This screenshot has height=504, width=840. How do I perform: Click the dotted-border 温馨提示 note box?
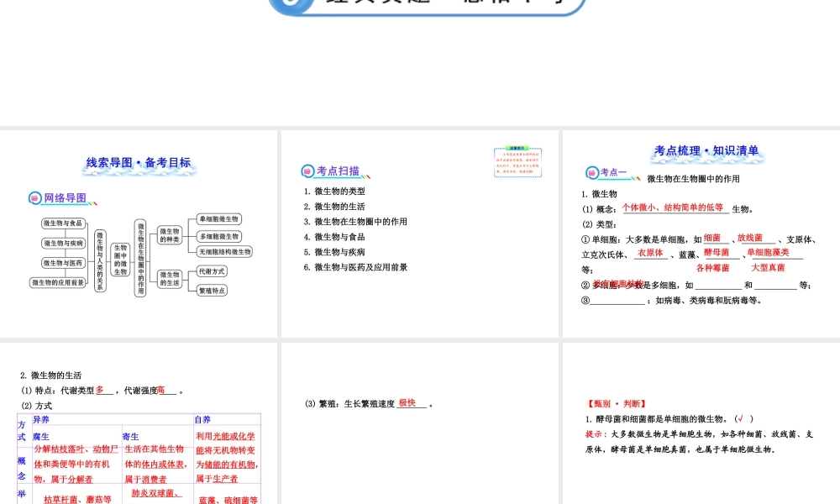(517, 162)
